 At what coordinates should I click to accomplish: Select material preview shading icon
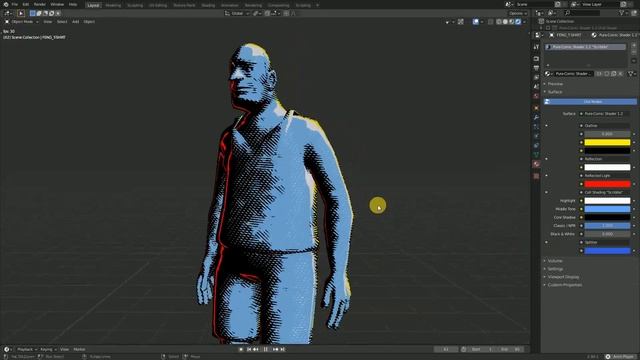[x=511, y=22]
